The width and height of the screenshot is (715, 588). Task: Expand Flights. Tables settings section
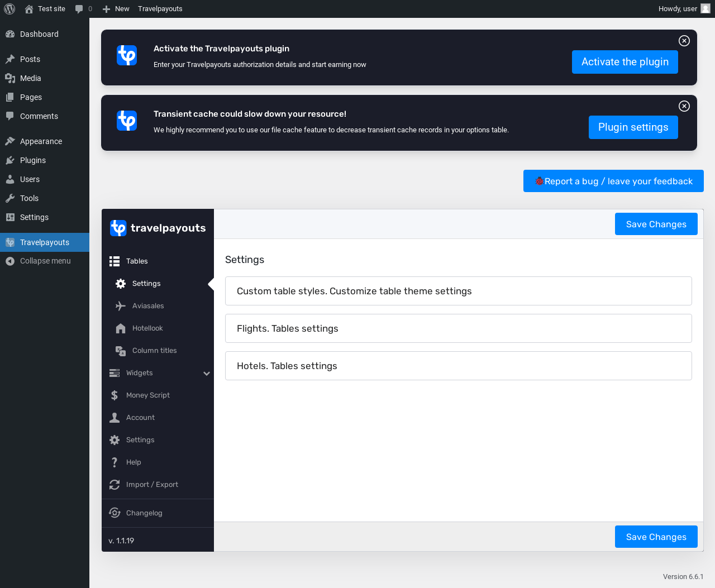(459, 328)
